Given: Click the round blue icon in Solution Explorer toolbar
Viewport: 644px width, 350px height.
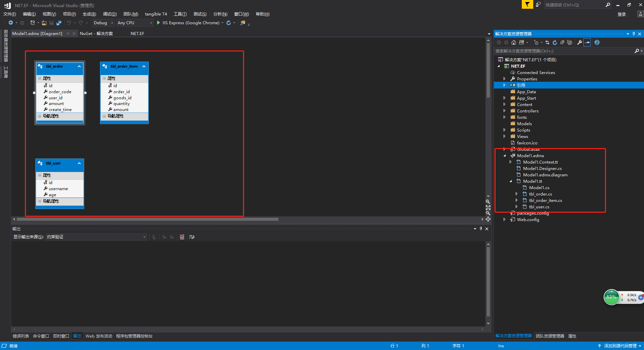Looking at the screenshot, I should click(597, 42).
